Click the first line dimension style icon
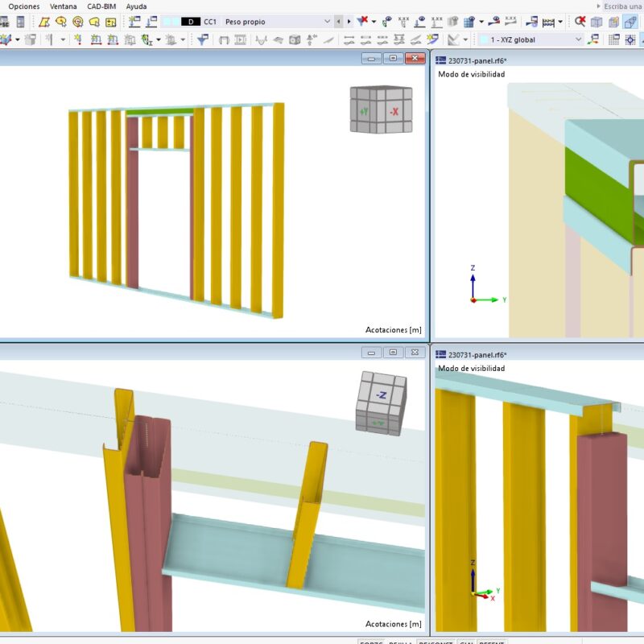The width and height of the screenshot is (644, 644). point(349,39)
